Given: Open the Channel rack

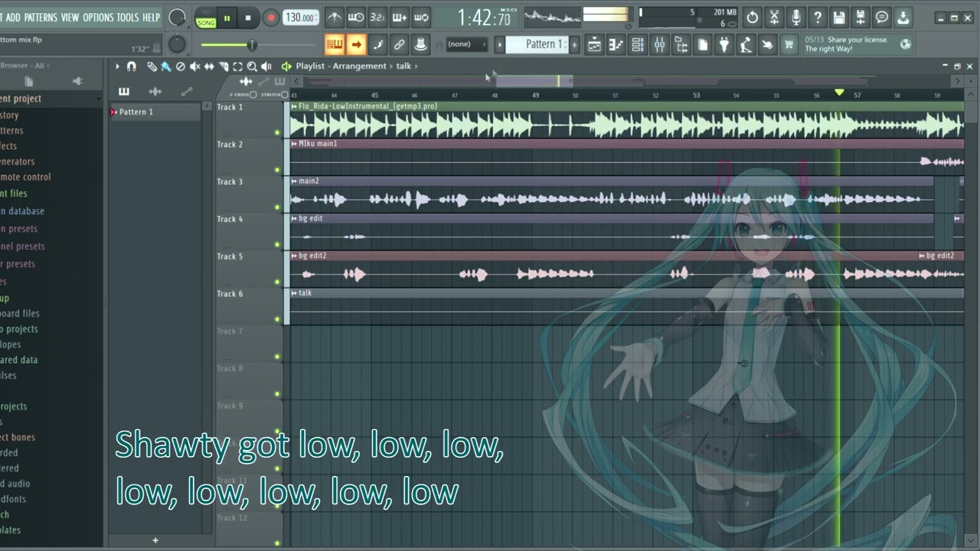Looking at the screenshot, I should point(637,45).
